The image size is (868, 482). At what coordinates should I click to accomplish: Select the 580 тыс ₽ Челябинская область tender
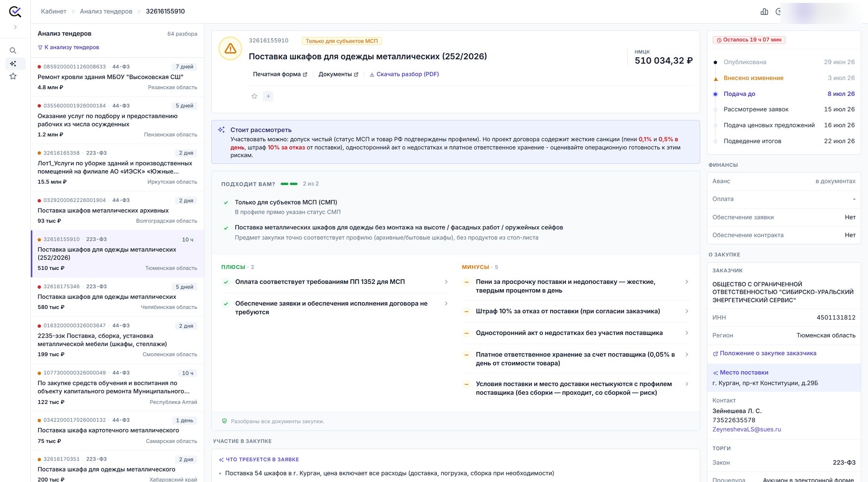coord(117,297)
